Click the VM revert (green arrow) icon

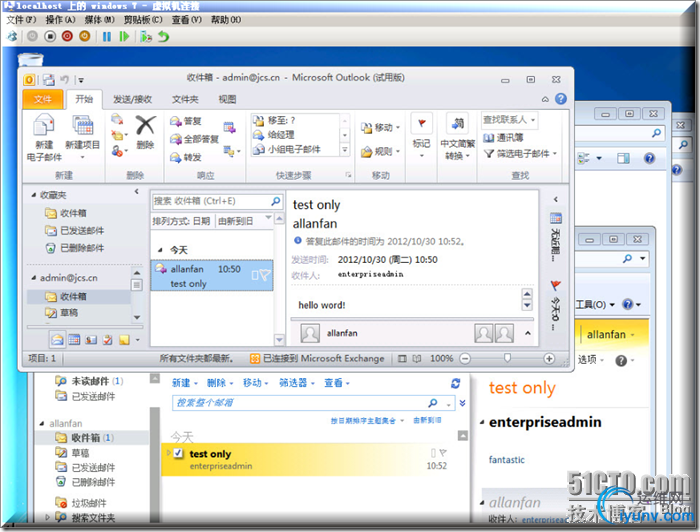point(164,37)
